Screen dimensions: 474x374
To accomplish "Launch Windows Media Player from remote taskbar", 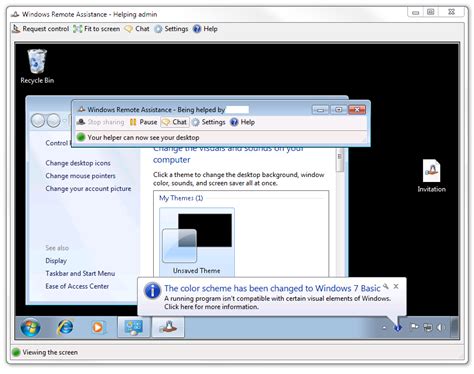I will pyautogui.click(x=98, y=327).
